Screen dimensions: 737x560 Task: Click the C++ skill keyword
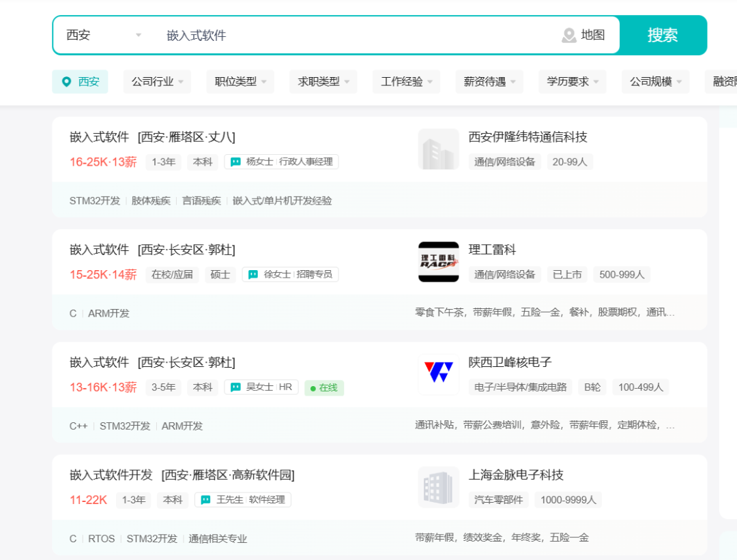coord(78,426)
